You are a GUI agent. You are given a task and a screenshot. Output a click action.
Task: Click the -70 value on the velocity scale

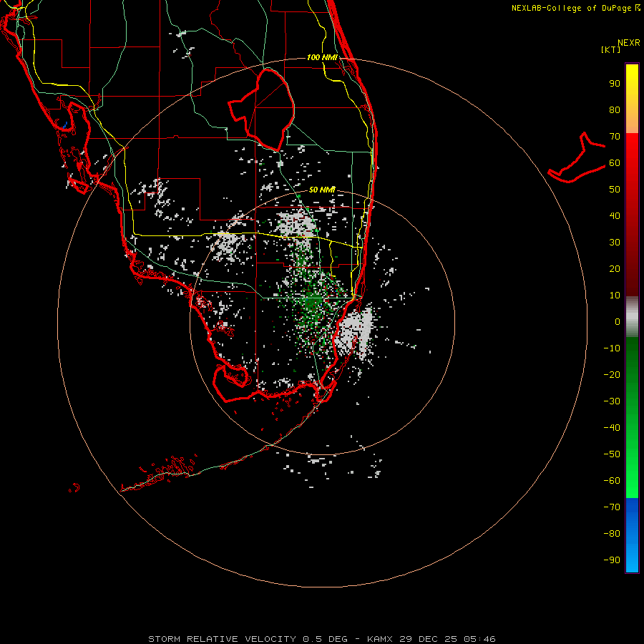click(x=612, y=507)
